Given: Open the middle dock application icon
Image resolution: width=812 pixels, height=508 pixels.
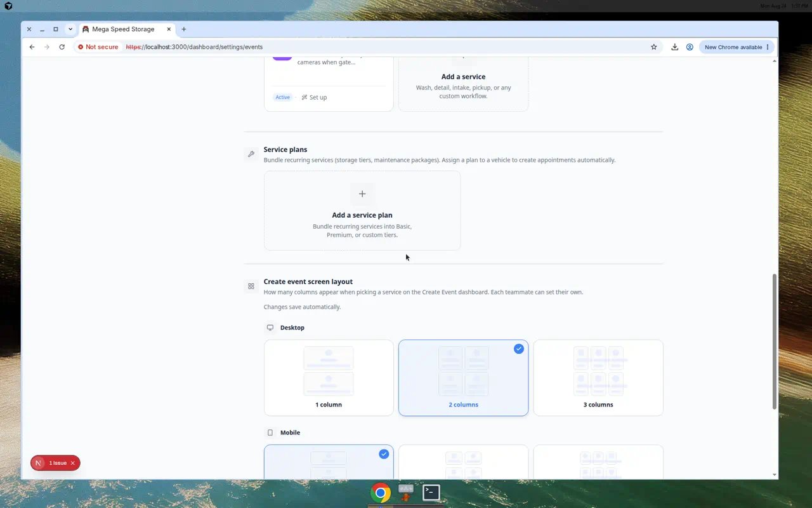Looking at the screenshot, I should pyautogui.click(x=406, y=492).
